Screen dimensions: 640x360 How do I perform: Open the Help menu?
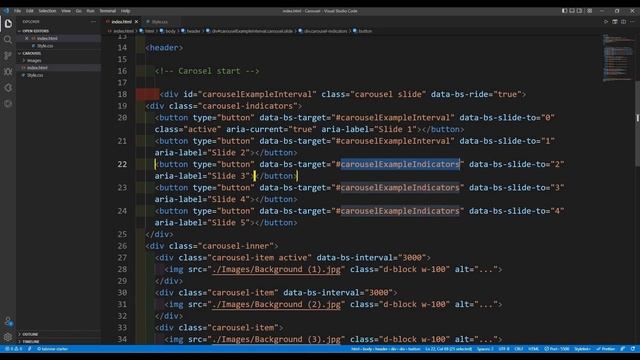click(125, 11)
